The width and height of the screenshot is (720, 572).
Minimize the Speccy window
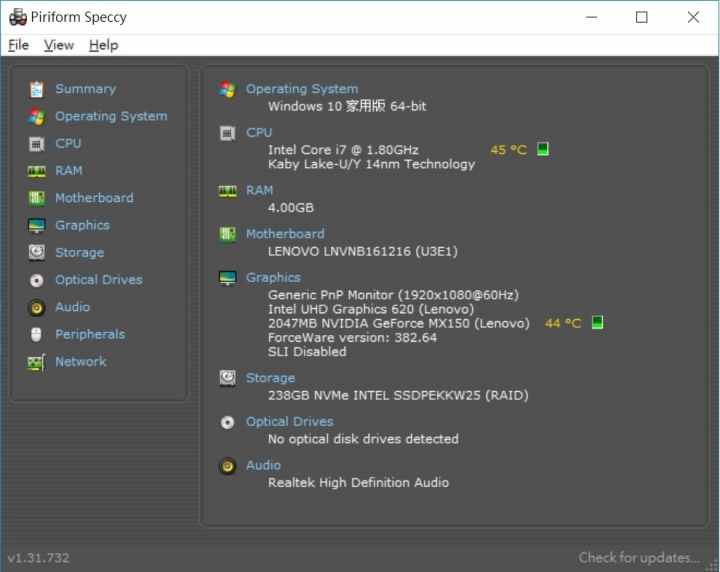tap(591, 17)
